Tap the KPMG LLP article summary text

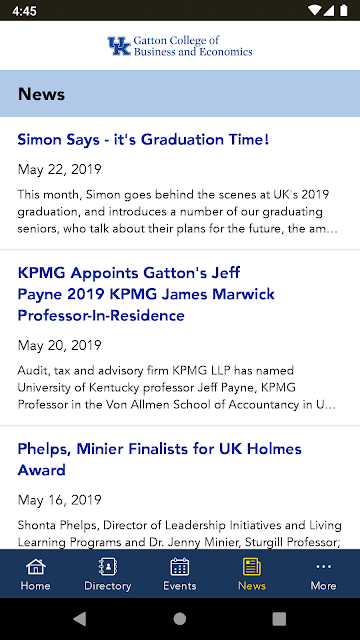click(x=177, y=388)
